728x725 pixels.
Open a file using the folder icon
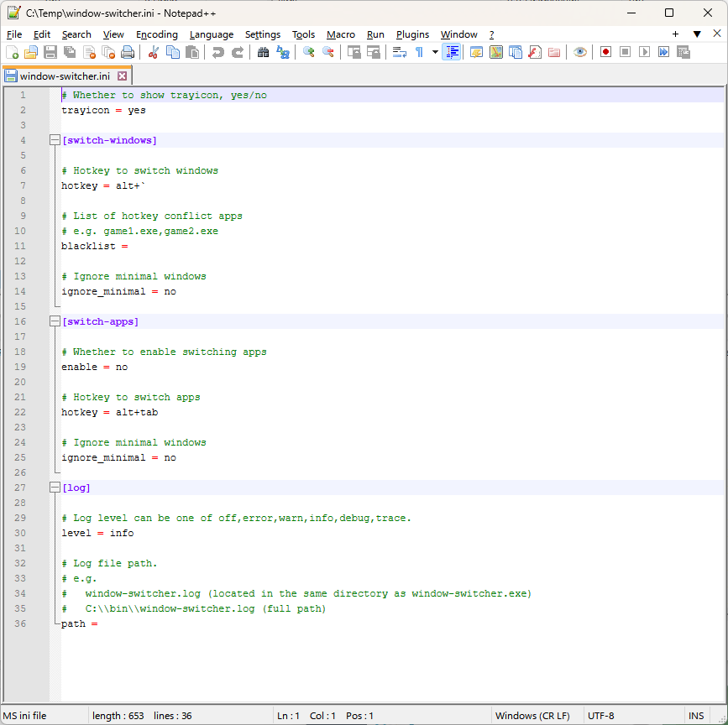tap(31, 52)
